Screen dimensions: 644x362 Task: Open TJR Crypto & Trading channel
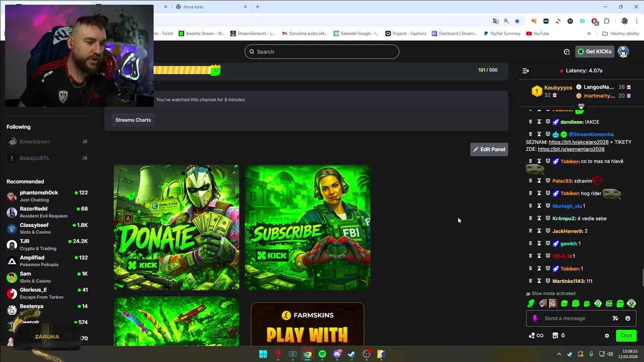(47, 245)
